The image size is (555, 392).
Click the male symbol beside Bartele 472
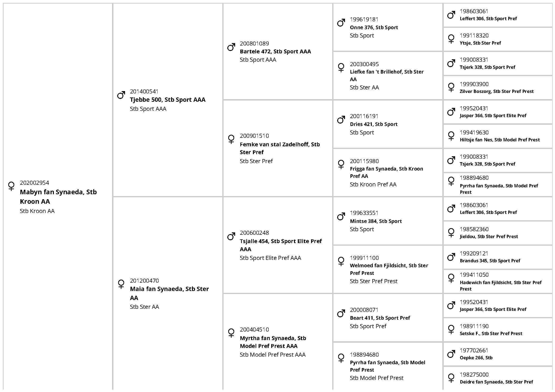[x=231, y=47]
